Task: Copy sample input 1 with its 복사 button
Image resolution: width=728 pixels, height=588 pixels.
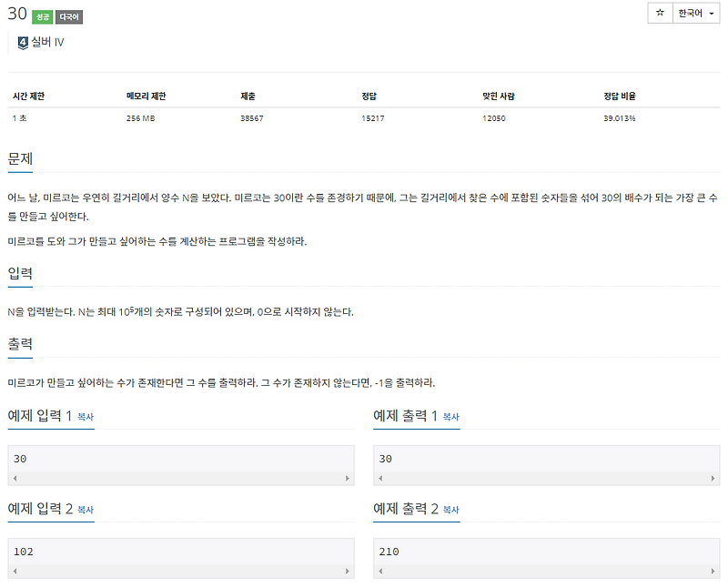Action: coord(86,419)
